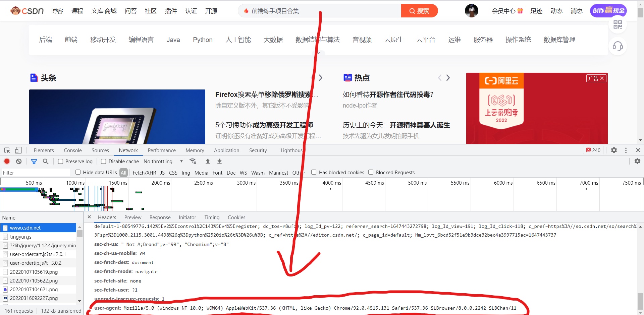
Task: Click the network Filter input field
Action: pos(36,173)
